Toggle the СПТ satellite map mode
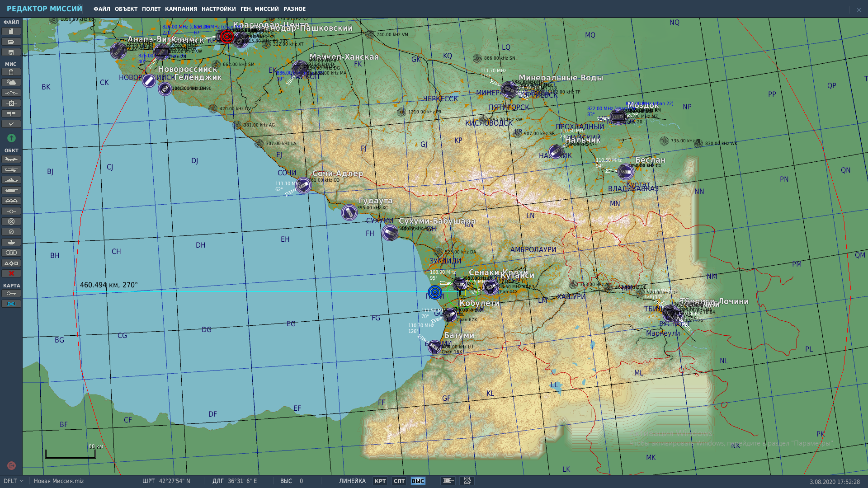 [399, 481]
